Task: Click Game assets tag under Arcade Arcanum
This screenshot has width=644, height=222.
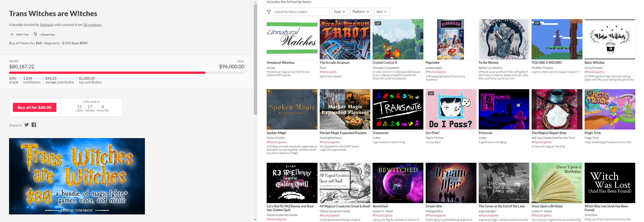Action: [328, 72]
